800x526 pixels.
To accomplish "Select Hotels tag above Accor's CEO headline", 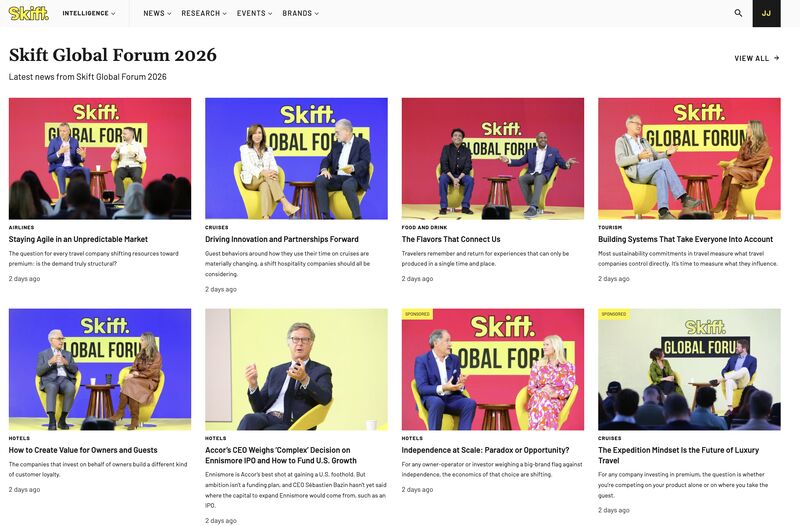I will pyautogui.click(x=216, y=438).
